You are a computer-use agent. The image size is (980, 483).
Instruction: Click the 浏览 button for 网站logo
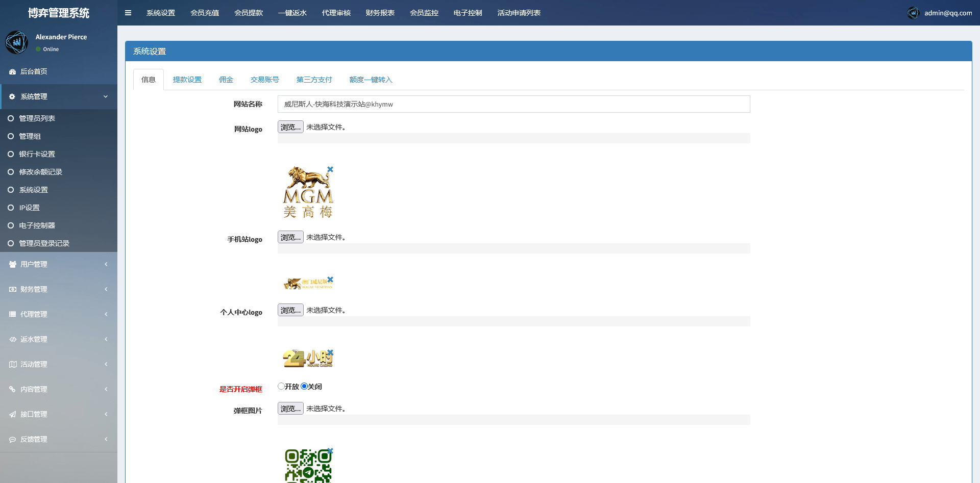[x=290, y=127]
